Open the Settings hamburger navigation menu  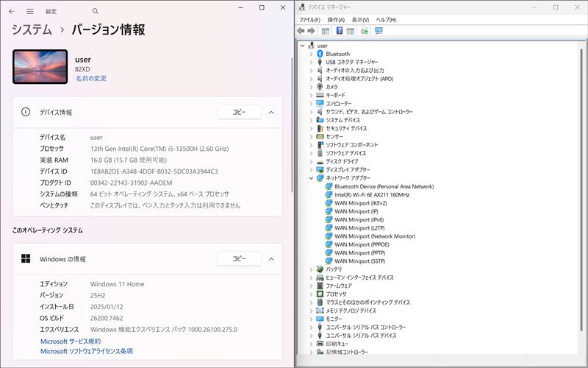pos(30,12)
